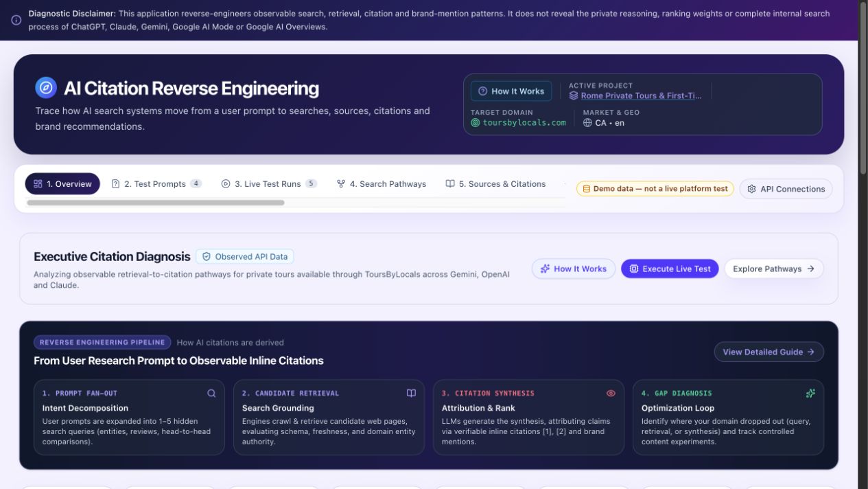
Task: Click How It Works beside Execute Live Test
Action: point(573,269)
